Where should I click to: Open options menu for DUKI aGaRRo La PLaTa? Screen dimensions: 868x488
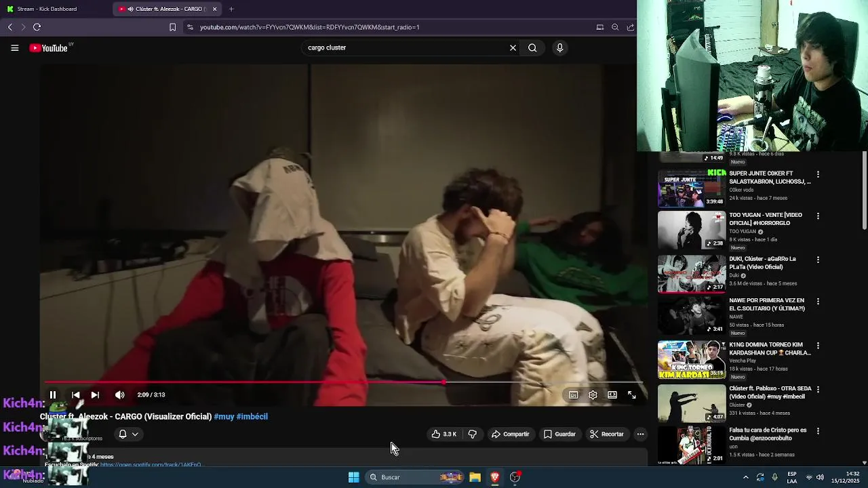[x=818, y=260]
